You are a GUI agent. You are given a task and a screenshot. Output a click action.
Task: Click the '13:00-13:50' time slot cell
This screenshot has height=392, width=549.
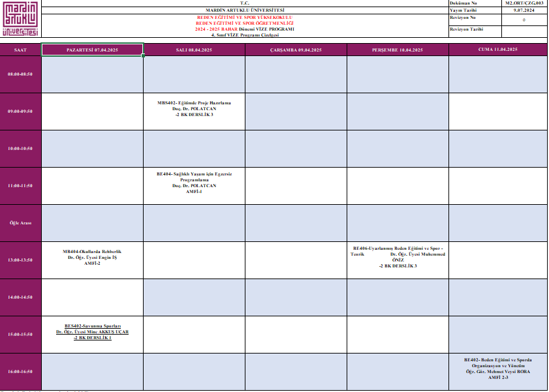pyautogui.click(x=20, y=260)
